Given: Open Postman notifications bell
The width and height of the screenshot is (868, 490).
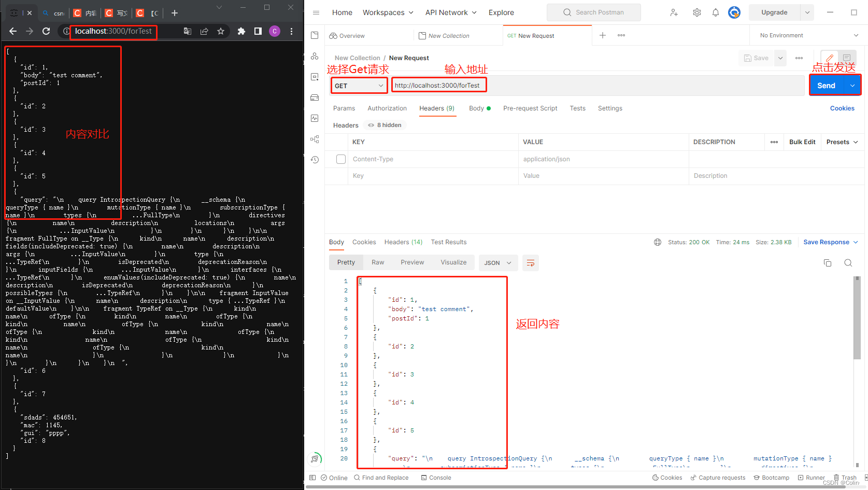Looking at the screenshot, I should [x=715, y=12].
